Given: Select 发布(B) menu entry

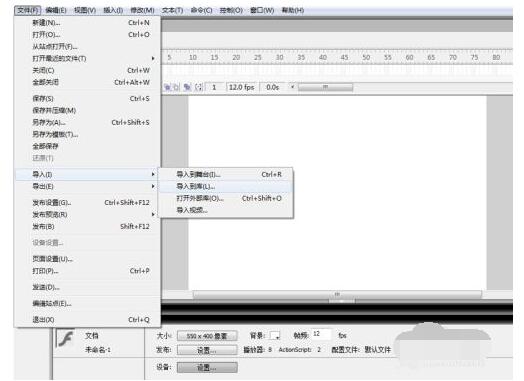Looking at the screenshot, I should click(x=88, y=227).
